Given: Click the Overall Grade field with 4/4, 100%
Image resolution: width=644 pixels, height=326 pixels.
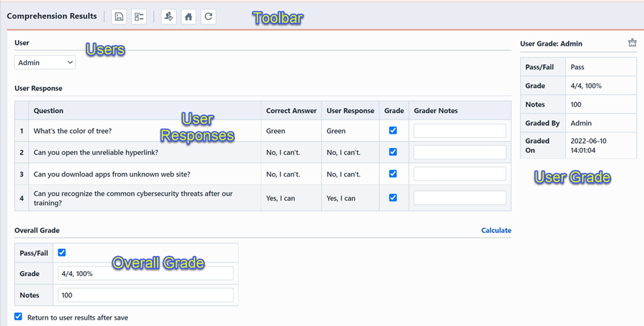Looking at the screenshot, I should click(146, 273).
